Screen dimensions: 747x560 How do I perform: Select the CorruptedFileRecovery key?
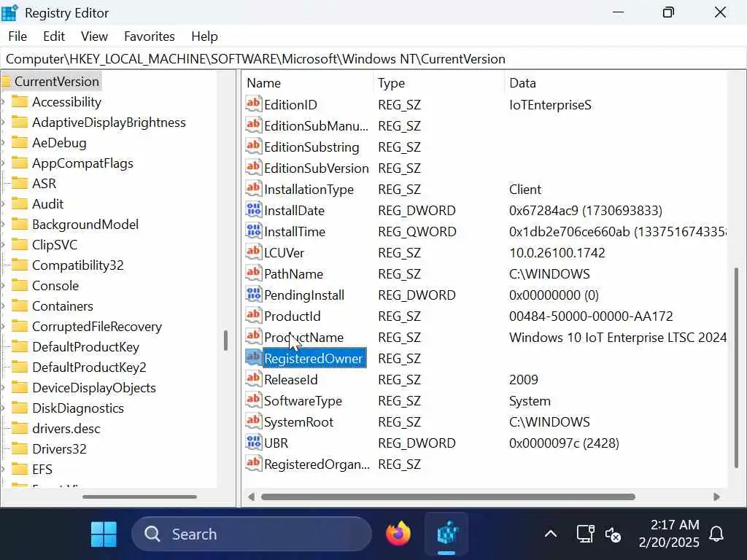click(97, 327)
